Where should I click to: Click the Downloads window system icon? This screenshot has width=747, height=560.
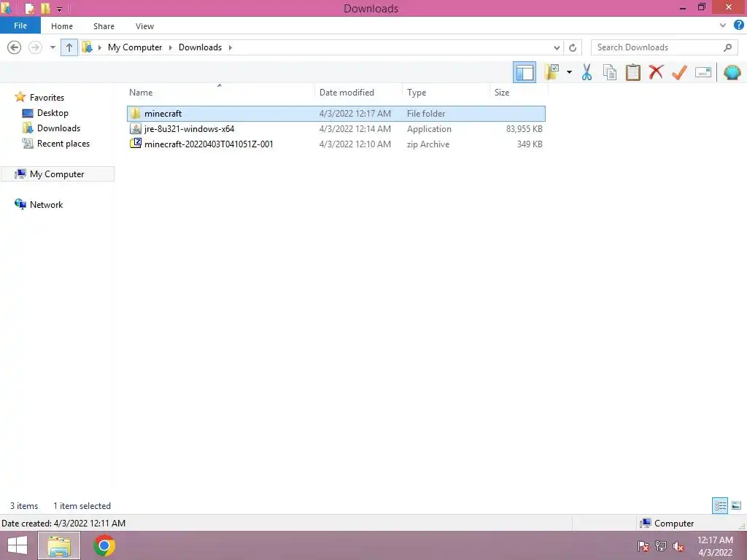pyautogui.click(x=6, y=8)
